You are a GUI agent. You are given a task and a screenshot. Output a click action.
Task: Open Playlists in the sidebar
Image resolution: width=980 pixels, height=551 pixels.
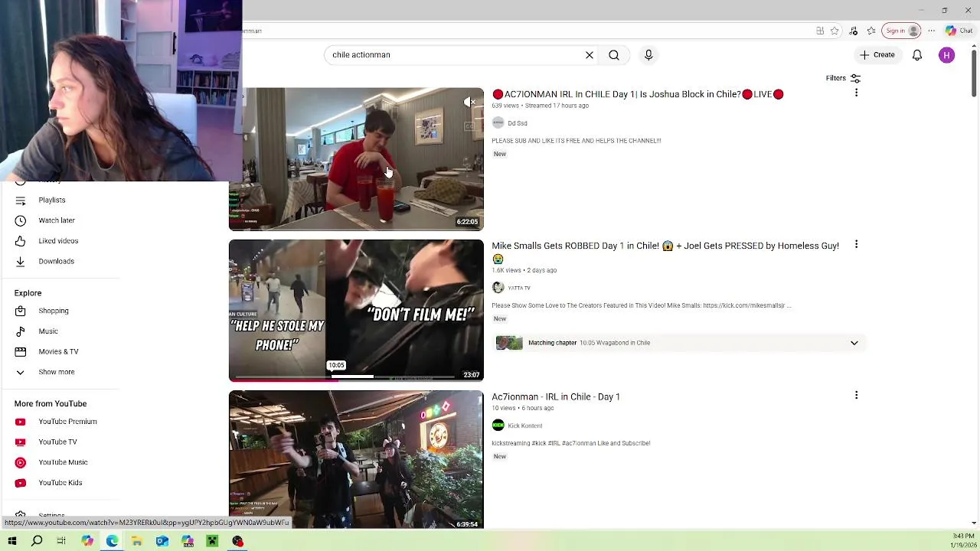[52, 200]
